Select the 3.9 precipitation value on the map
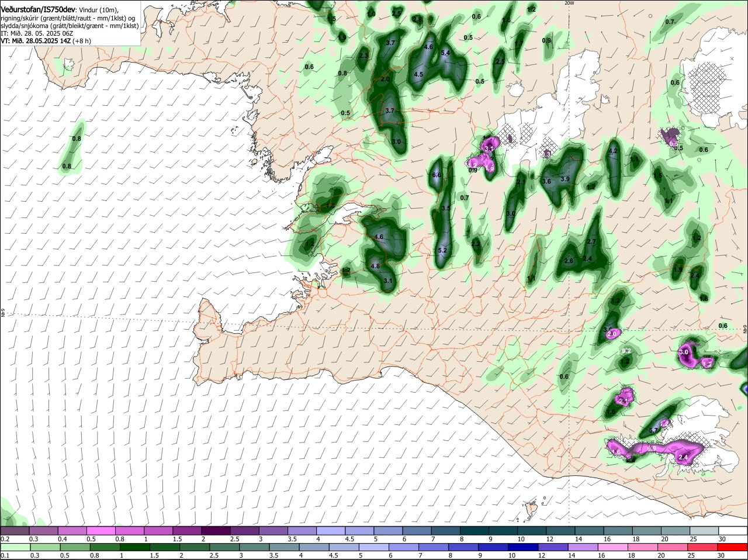 (565, 179)
